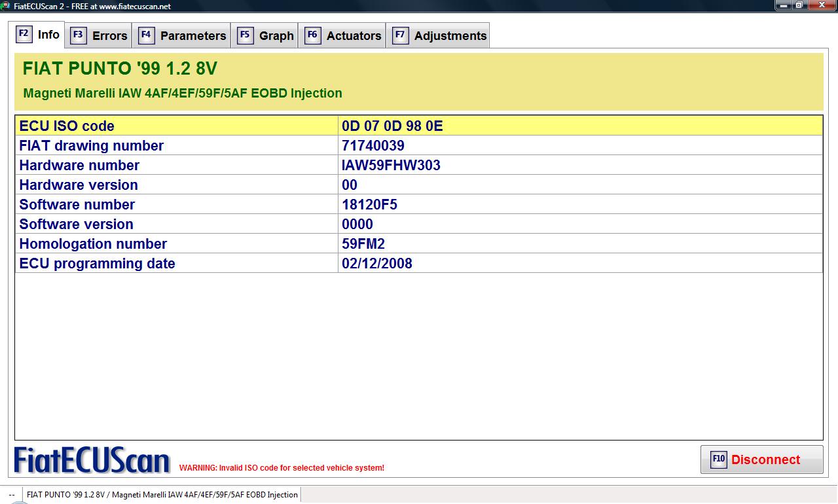This screenshot has height=504, width=838.
Task: Select the Software number label
Action: [77, 204]
